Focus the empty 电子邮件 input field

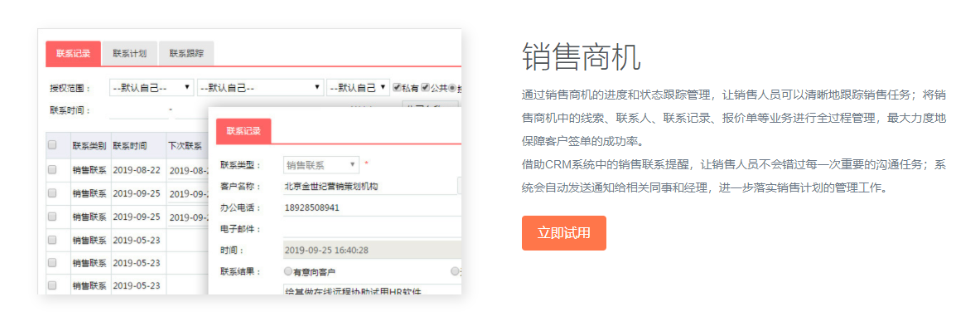(372, 229)
